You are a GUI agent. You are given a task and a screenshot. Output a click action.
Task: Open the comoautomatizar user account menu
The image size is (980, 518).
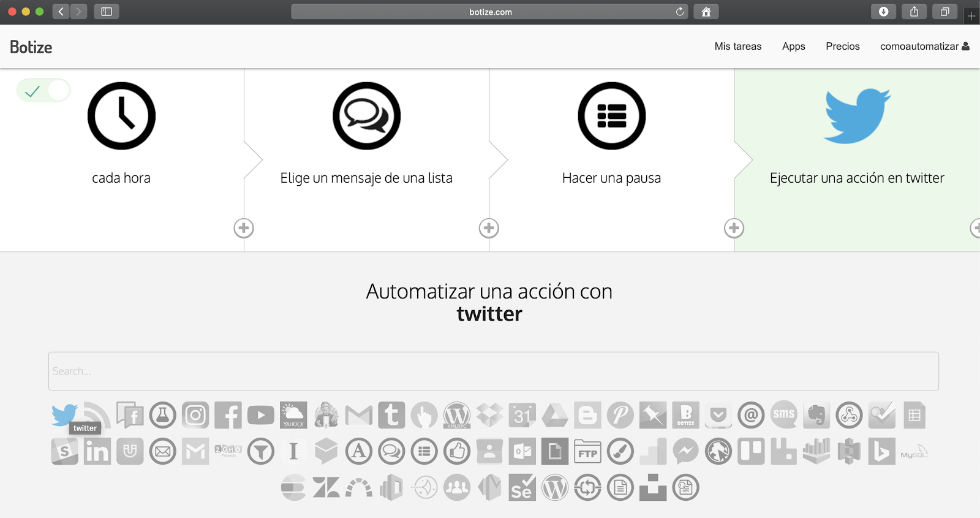point(925,46)
